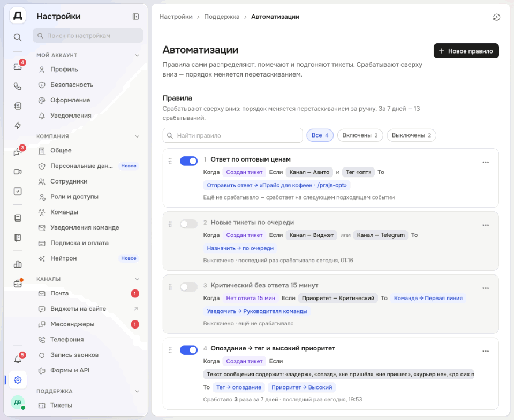The image size is (514, 420).
Task: Open Подписка и оплата
Action: 88,243
